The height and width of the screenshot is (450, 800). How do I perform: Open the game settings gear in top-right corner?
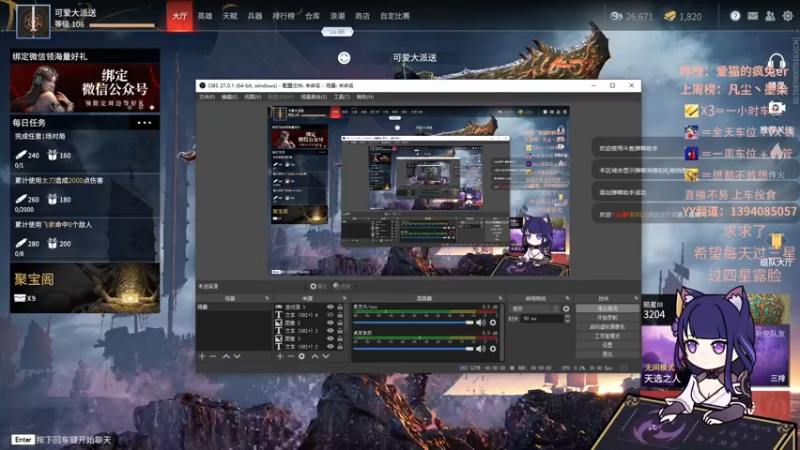pos(788,16)
